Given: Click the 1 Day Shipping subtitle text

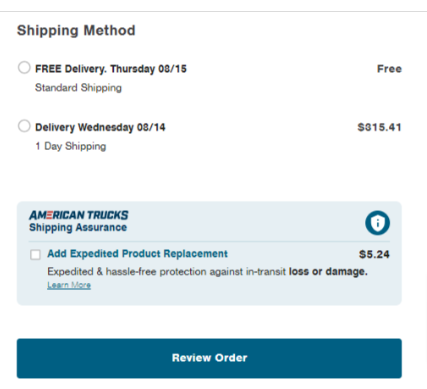Looking at the screenshot, I should (x=71, y=146).
